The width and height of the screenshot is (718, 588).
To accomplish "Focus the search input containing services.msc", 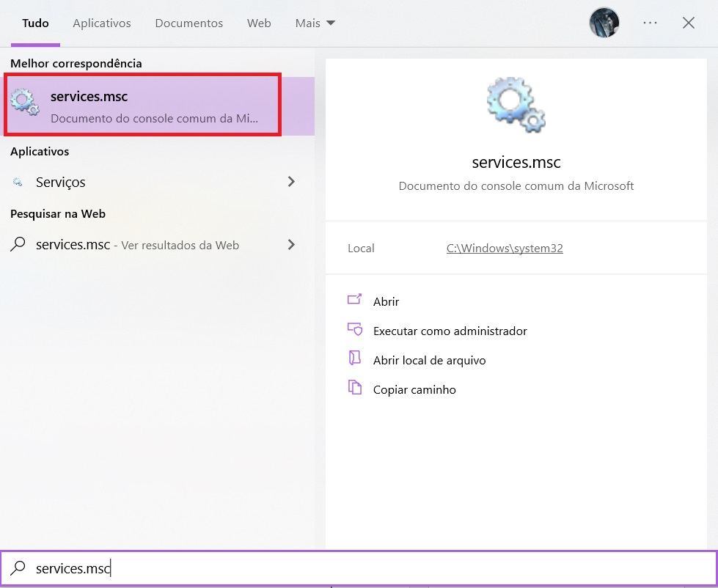I will point(359,568).
